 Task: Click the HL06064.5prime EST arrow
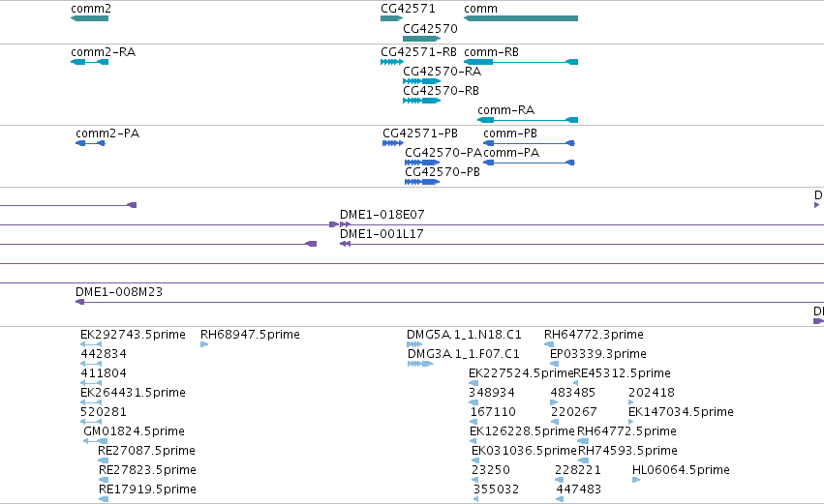point(636,480)
